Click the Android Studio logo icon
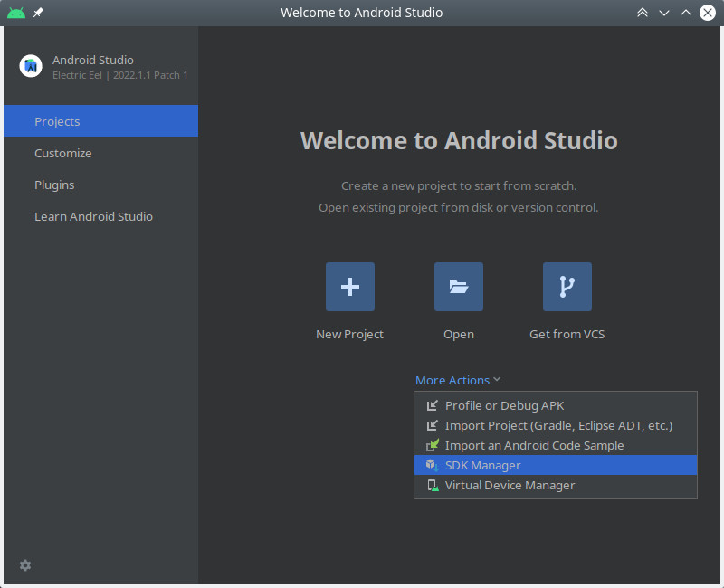724x588 pixels. (31, 66)
